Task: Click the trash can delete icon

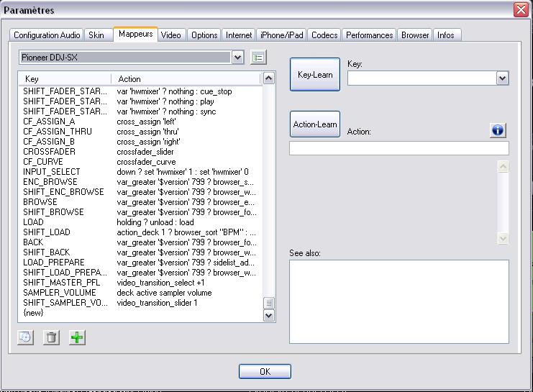Action: pyautogui.click(x=51, y=337)
